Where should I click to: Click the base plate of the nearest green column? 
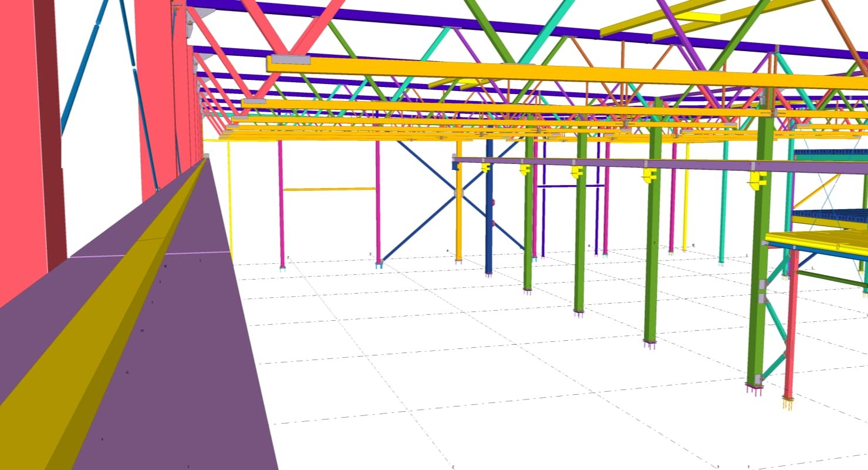754,386
